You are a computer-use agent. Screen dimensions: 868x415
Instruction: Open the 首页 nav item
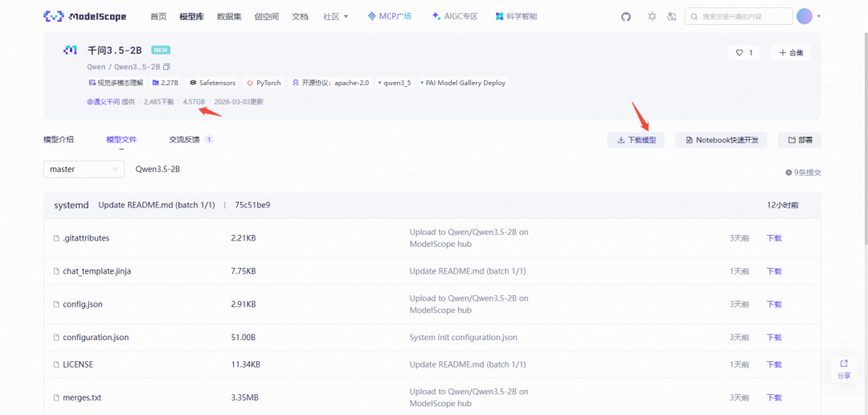coord(158,17)
